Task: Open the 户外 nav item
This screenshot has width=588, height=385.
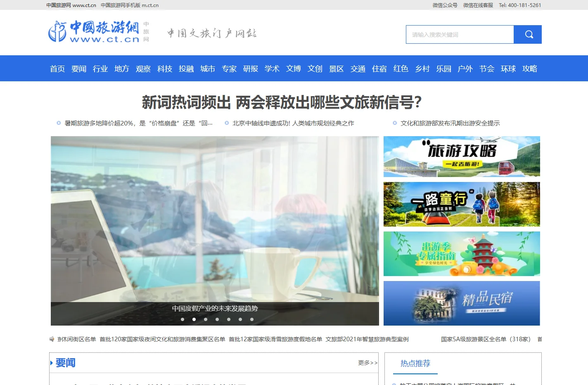Action: tap(465, 69)
